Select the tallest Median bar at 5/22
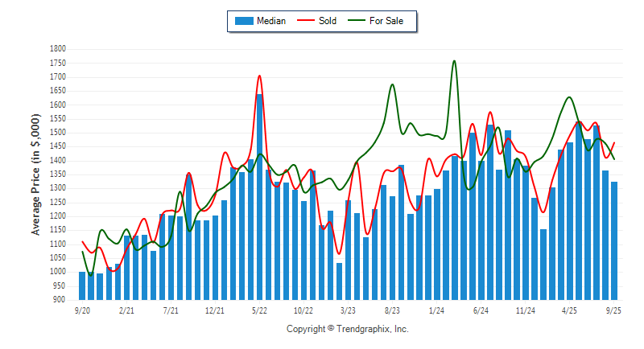644x349 pixels. [x=259, y=197]
